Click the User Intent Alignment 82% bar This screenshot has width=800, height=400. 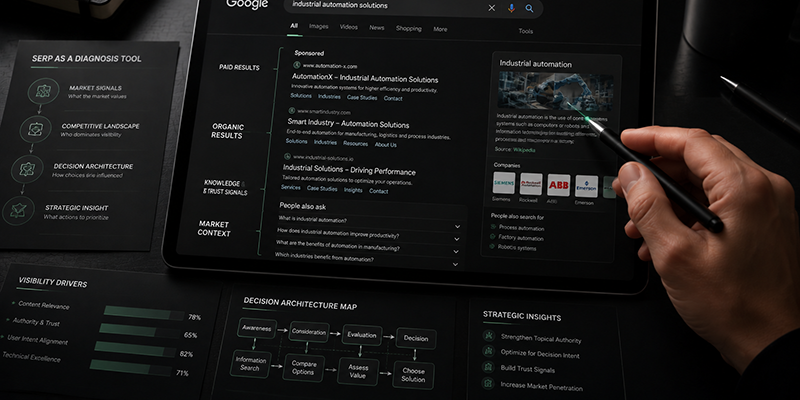(x=134, y=349)
